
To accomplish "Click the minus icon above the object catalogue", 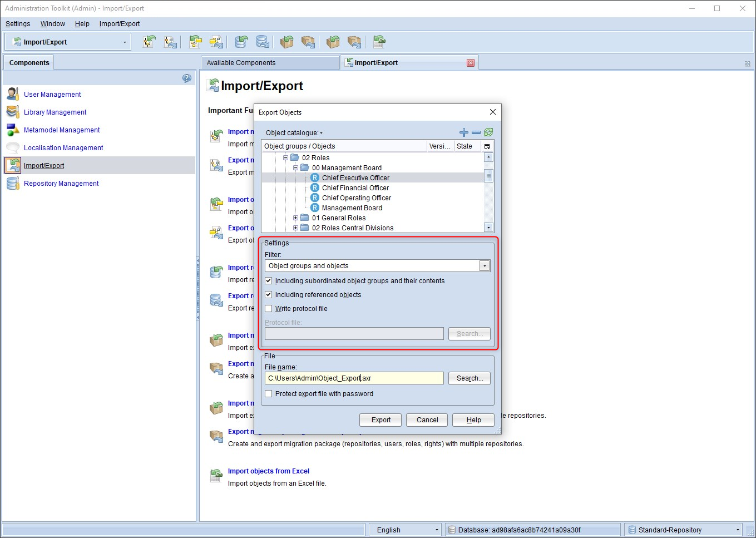I will 476,132.
